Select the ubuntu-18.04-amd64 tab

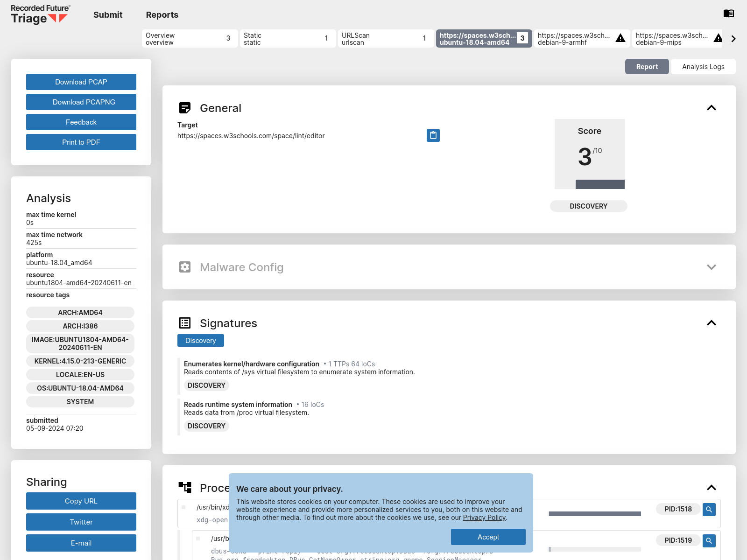[484, 38]
